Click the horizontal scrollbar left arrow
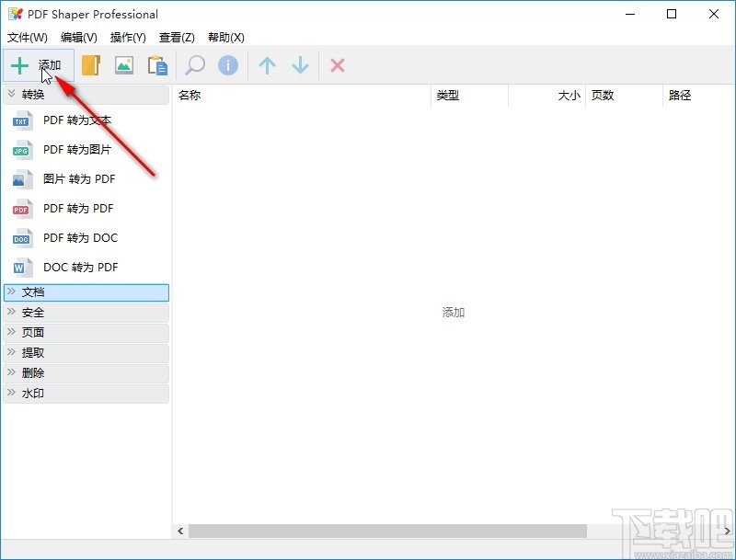 pyautogui.click(x=180, y=531)
